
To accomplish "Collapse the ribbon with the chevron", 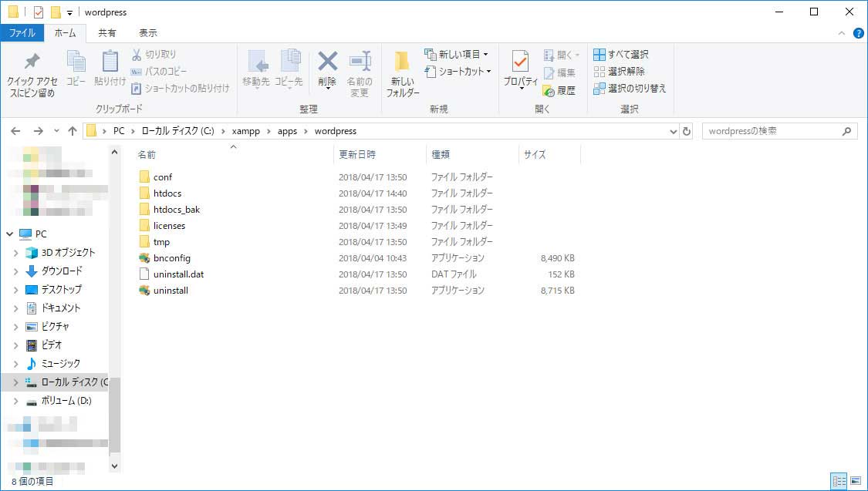I will 842,33.
